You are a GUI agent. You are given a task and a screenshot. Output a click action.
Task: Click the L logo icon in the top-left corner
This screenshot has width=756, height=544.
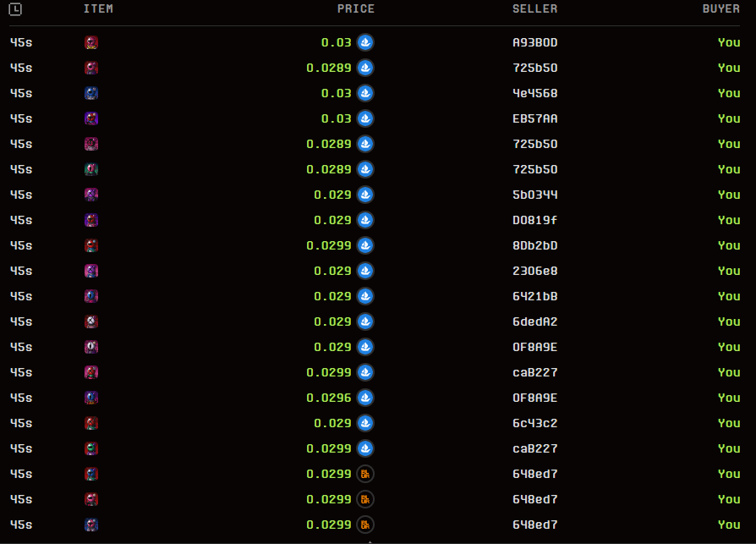[14, 8]
